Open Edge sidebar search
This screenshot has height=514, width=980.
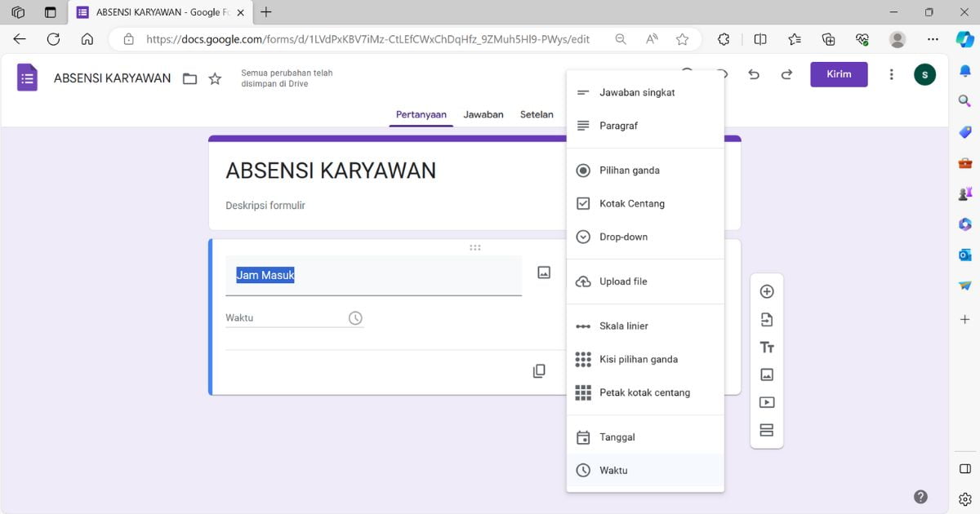(965, 101)
